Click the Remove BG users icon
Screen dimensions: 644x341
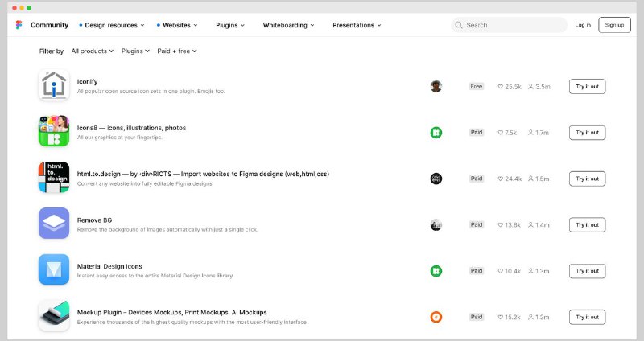point(530,225)
